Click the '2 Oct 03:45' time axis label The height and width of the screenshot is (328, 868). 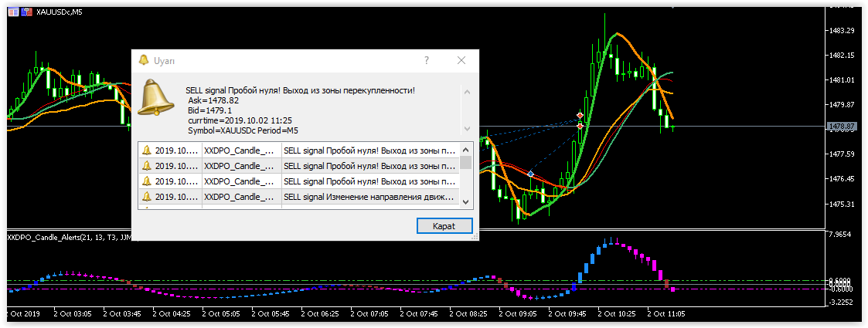(x=121, y=313)
